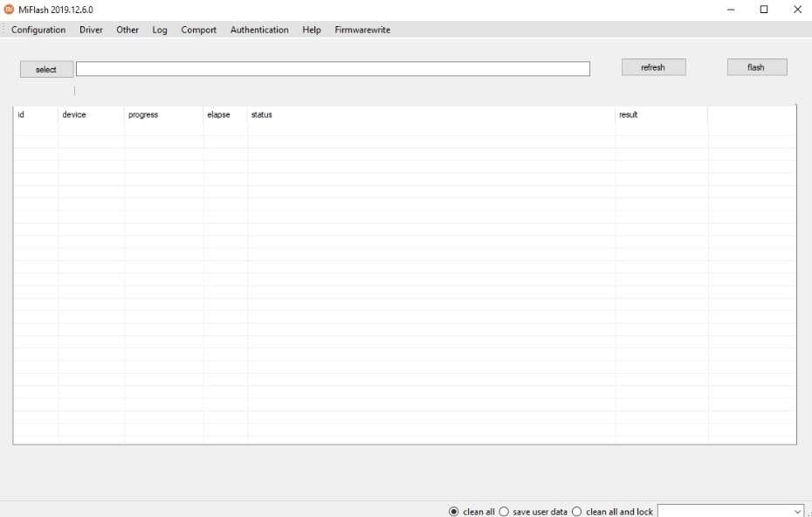Close the MiFlash window

click(797, 10)
